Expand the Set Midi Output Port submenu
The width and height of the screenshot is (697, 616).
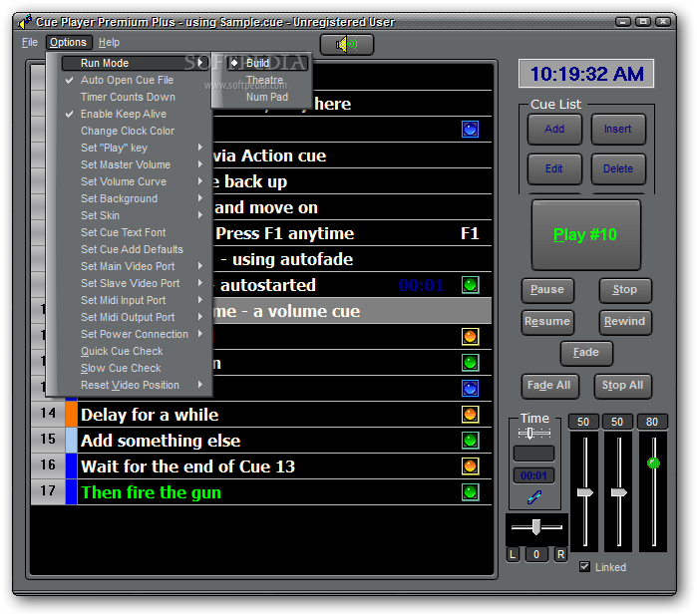click(135, 317)
